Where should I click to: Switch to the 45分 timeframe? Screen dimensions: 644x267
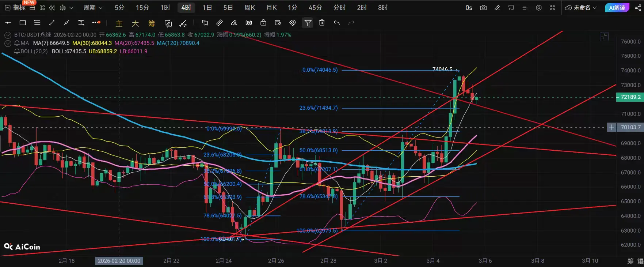click(315, 8)
